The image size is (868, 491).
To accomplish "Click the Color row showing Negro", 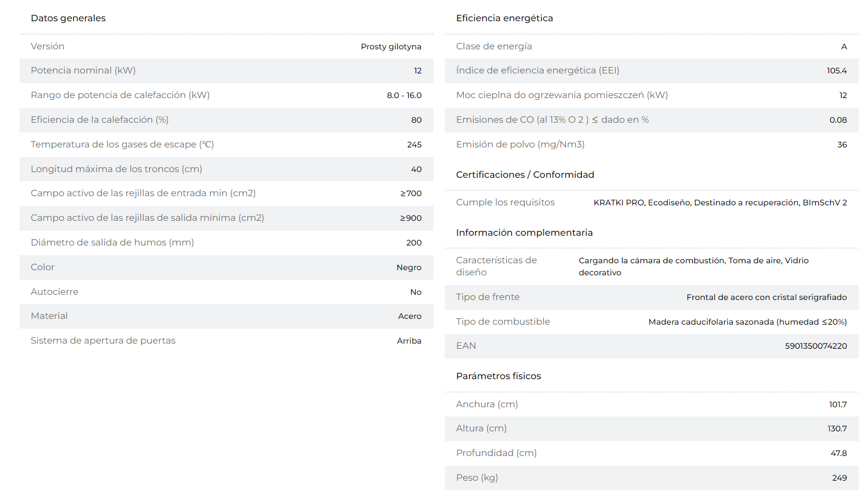I will coord(226,267).
